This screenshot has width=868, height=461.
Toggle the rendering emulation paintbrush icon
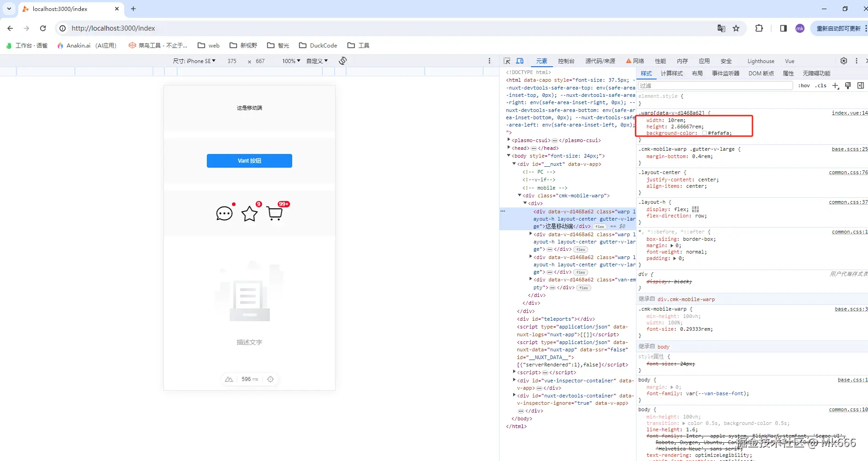(848, 85)
